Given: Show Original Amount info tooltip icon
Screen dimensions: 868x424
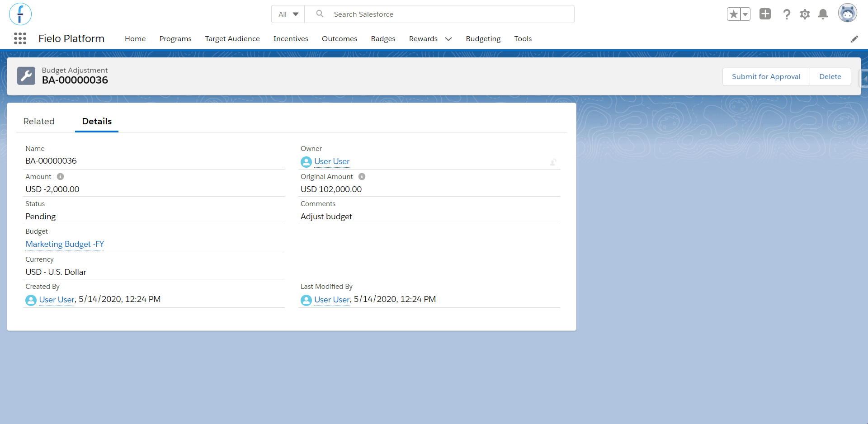Looking at the screenshot, I should click(x=362, y=177).
